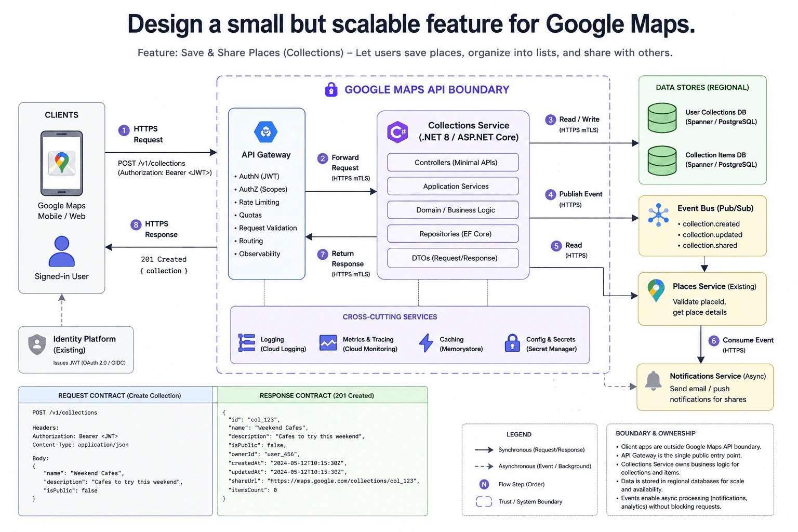Select the "Signed-in User" label
Image resolution: width=798 pixels, height=532 pixels.
(x=62, y=276)
